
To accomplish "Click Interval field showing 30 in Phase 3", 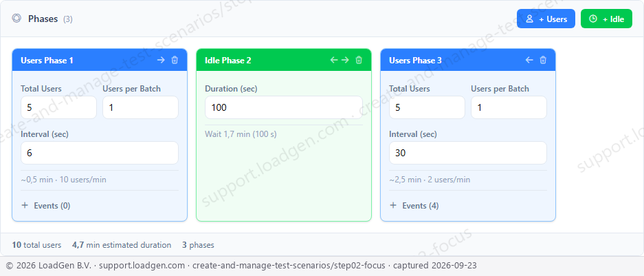I will (x=468, y=153).
